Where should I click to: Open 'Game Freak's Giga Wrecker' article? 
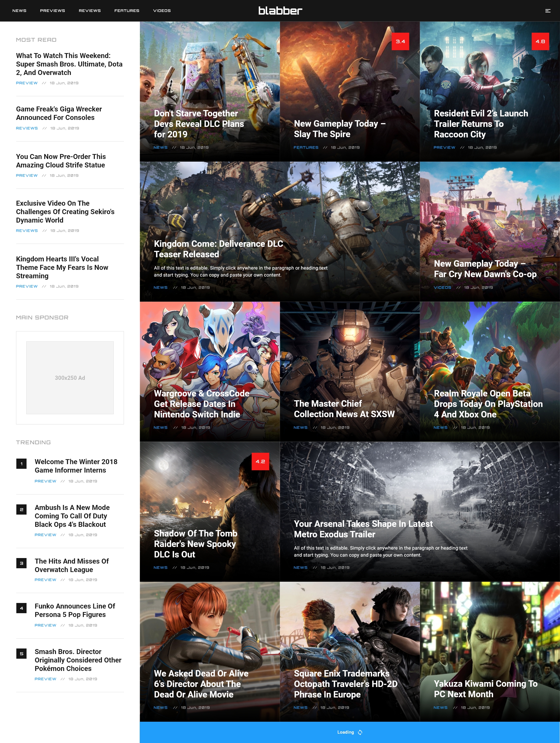point(59,113)
